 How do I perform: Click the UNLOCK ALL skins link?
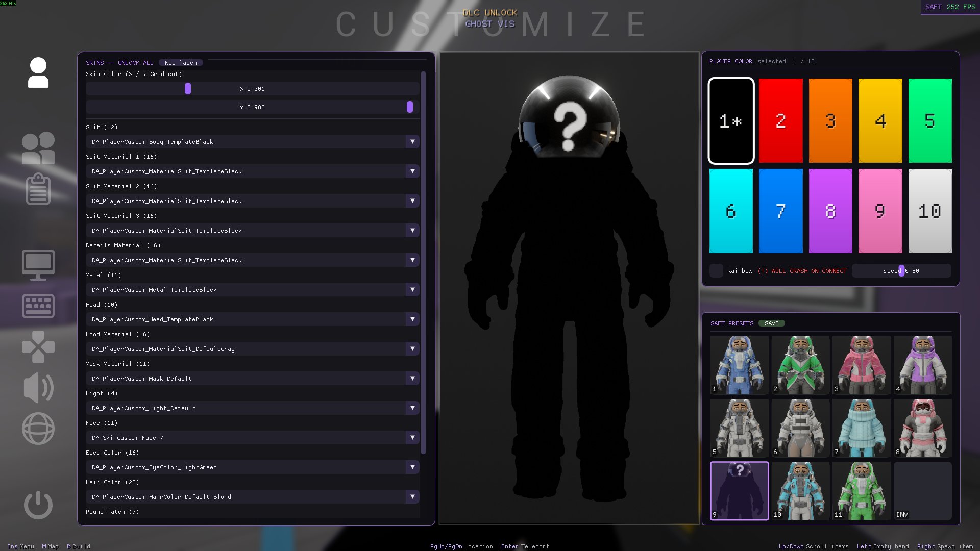(135, 63)
